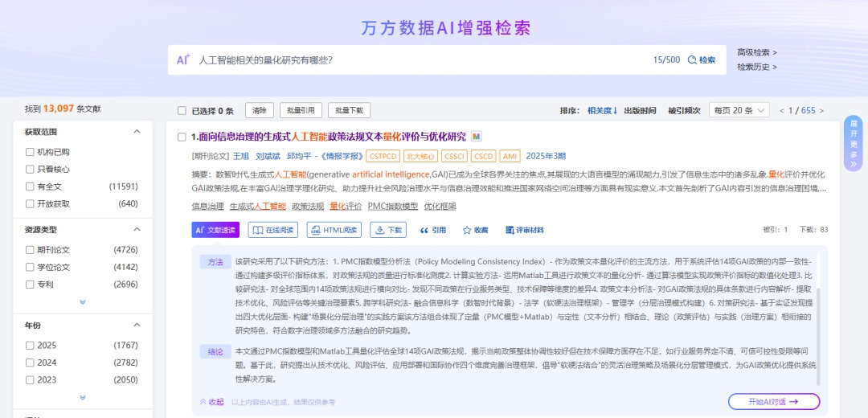This screenshot has width=868, height=418.
Task: Click the AMI tag
Action: click(510, 156)
